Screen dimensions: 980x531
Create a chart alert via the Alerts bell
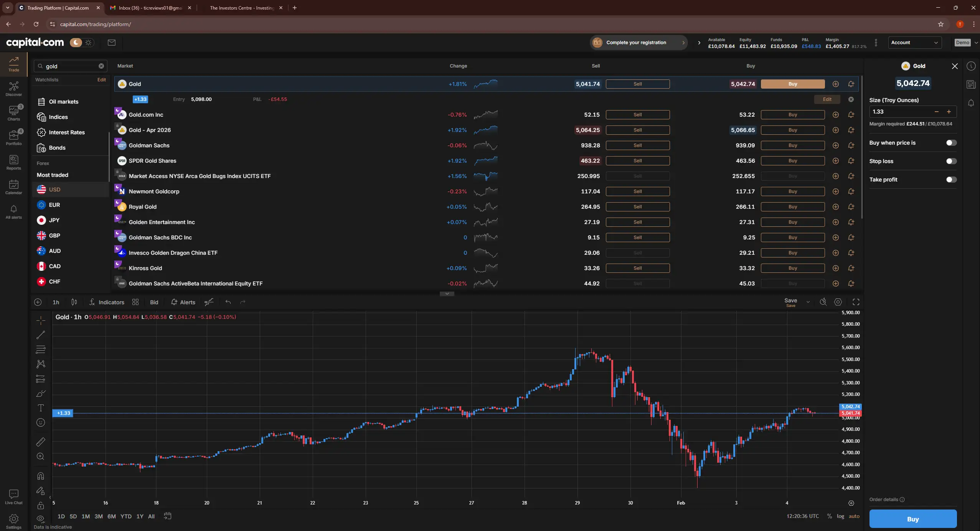pyautogui.click(x=183, y=302)
